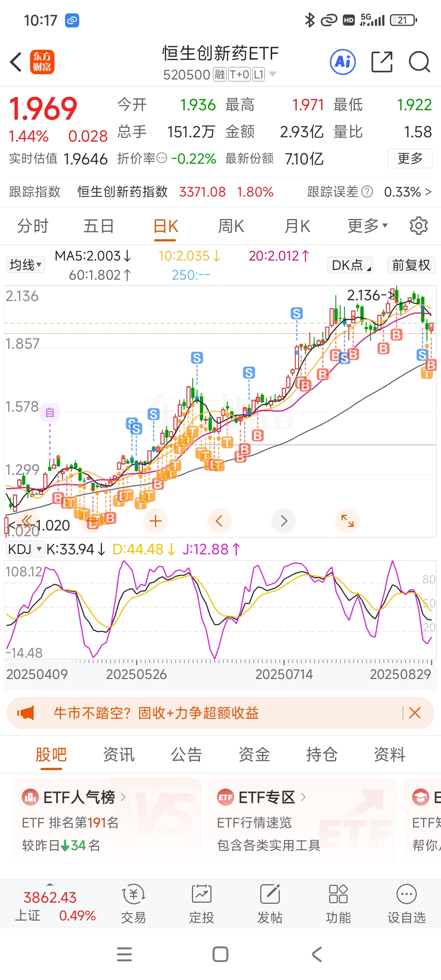The height and width of the screenshot is (980, 441).
Task: Open chart settings gear icon
Action: coord(419,226)
